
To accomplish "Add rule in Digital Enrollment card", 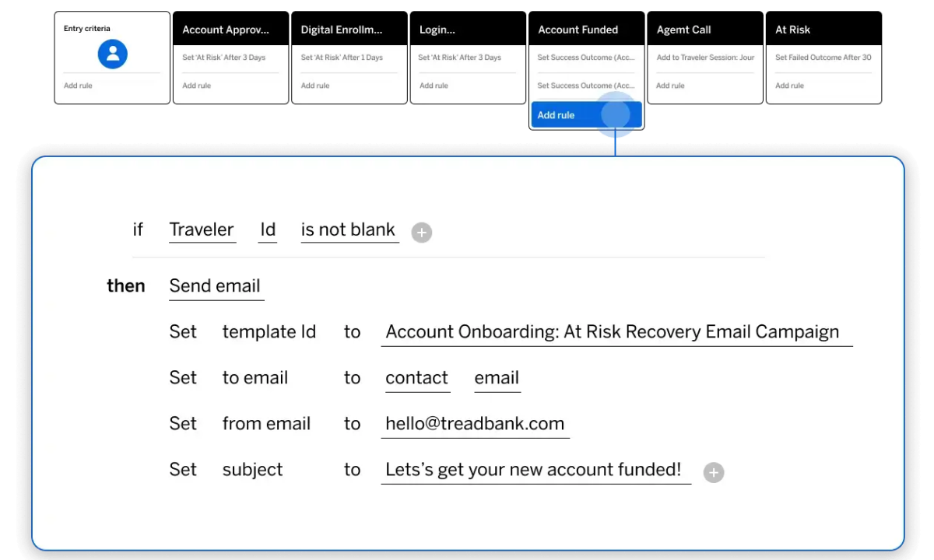I will click(x=315, y=86).
